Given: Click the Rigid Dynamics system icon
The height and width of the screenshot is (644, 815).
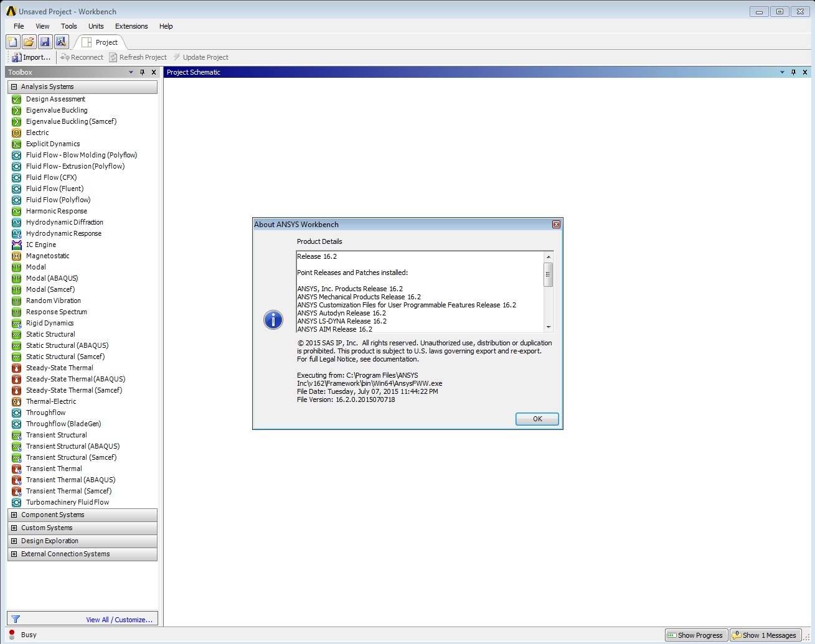Looking at the screenshot, I should click(x=17, y=323).
